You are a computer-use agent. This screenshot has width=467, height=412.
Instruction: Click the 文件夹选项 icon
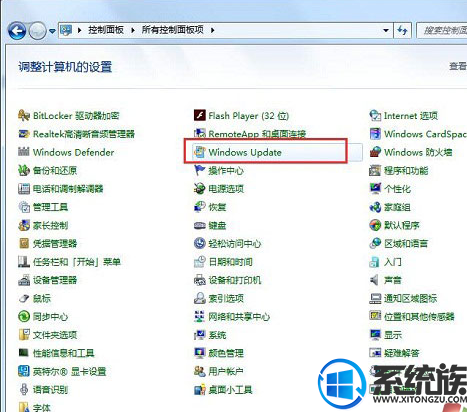click(x=24, y=335)
